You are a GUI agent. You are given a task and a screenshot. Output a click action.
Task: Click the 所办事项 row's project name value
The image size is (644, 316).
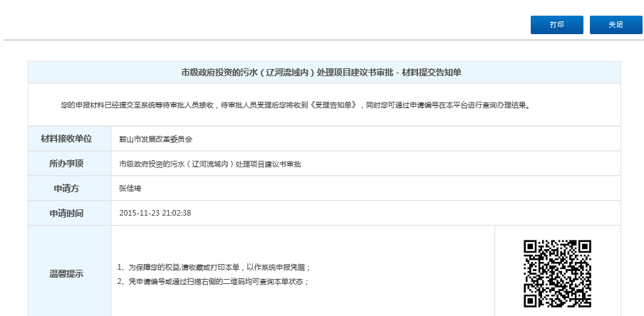210,164
